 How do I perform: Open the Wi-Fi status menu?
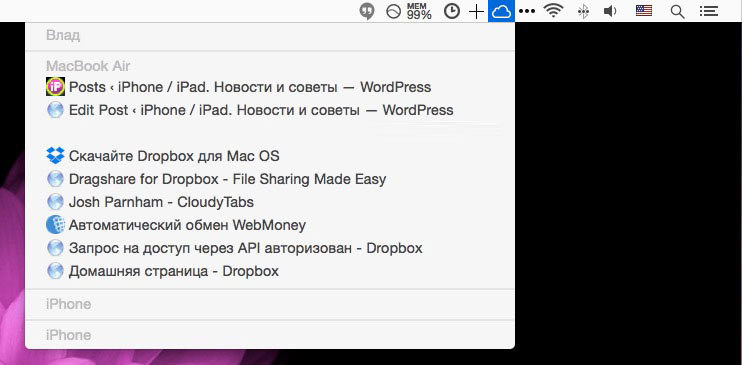click(553, 11)
